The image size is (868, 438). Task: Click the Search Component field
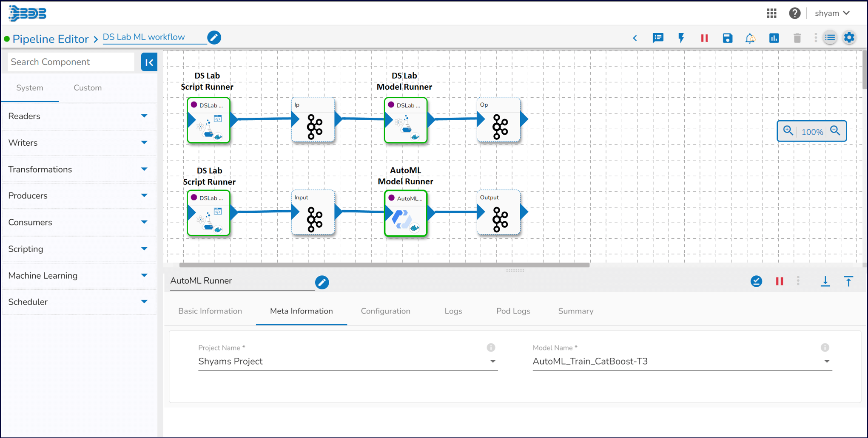click(71, 62)
